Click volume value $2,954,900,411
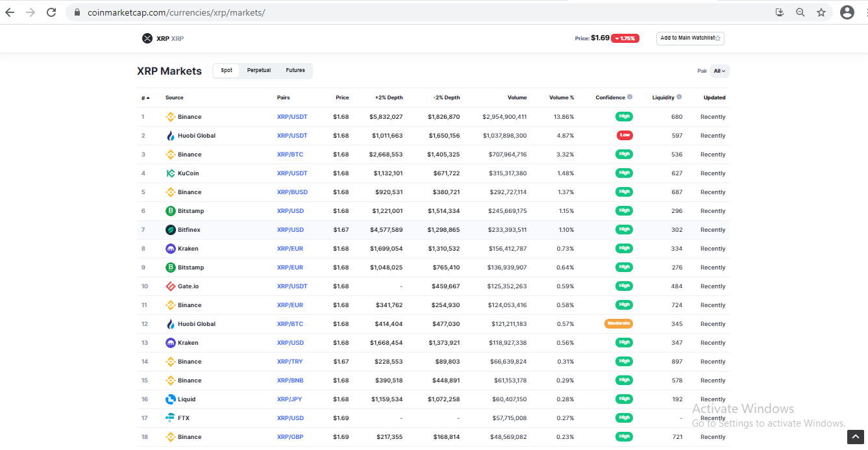This screenshot has height=450, width=868. 504,117
